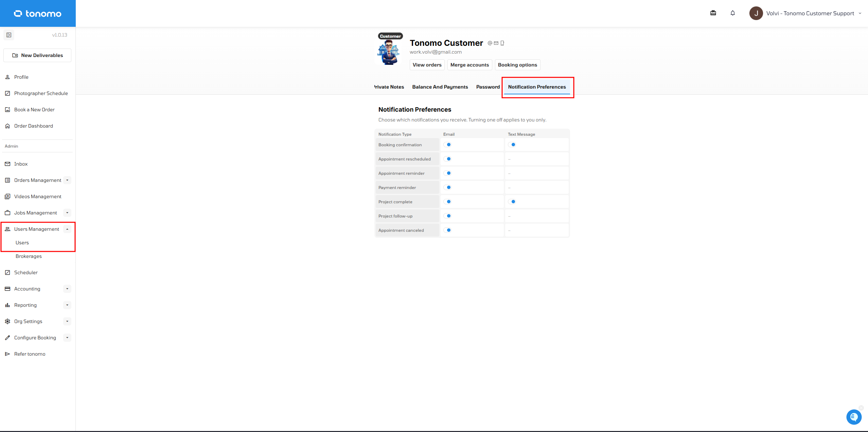Toggle Appointment canceled email notification

click(x=447, y=230)
